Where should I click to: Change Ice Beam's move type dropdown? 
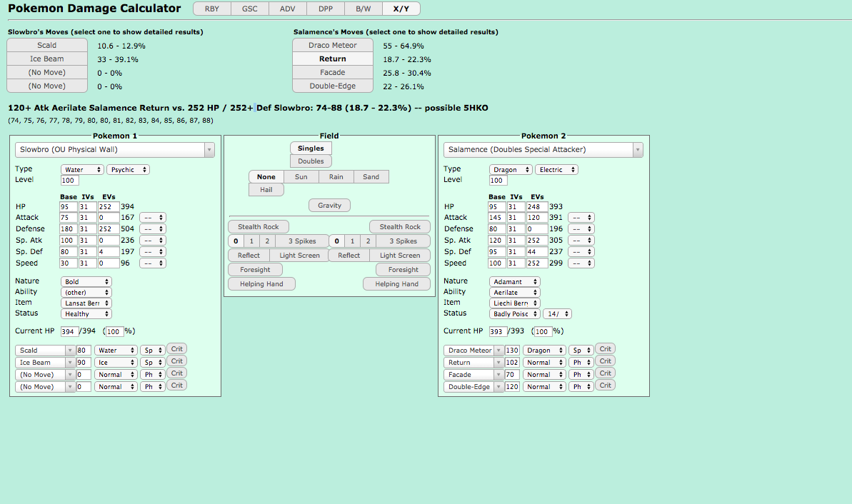coord(115,362)
